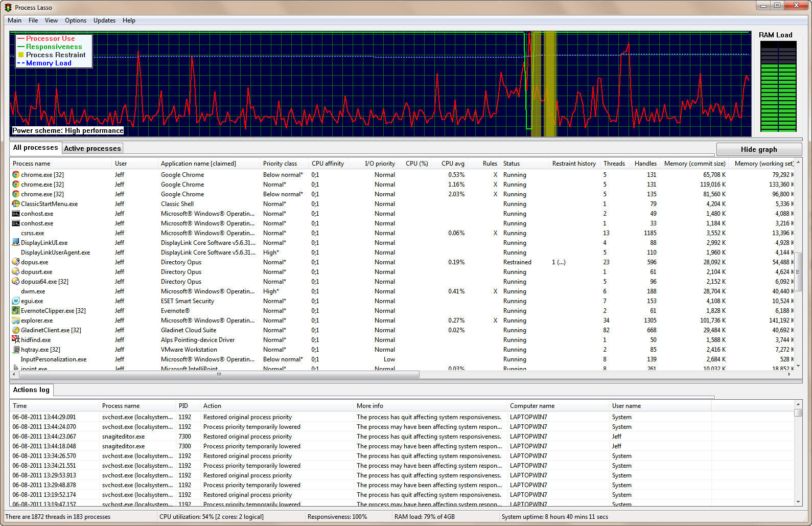
Task: Click Restrained status of dopus.exe
Action: pos(517,262)
